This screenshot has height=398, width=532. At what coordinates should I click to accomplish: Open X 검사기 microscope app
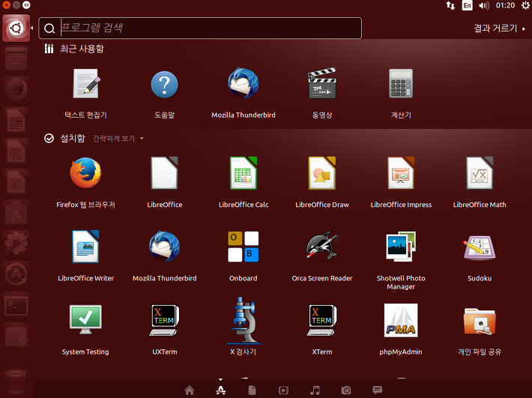(244, 320)
